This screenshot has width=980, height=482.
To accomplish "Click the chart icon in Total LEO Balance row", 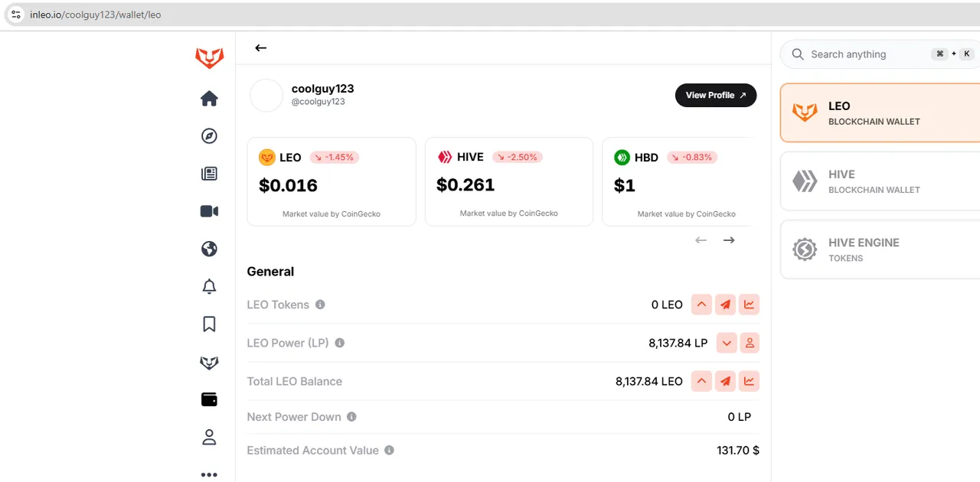I will [x=750, y=381].
